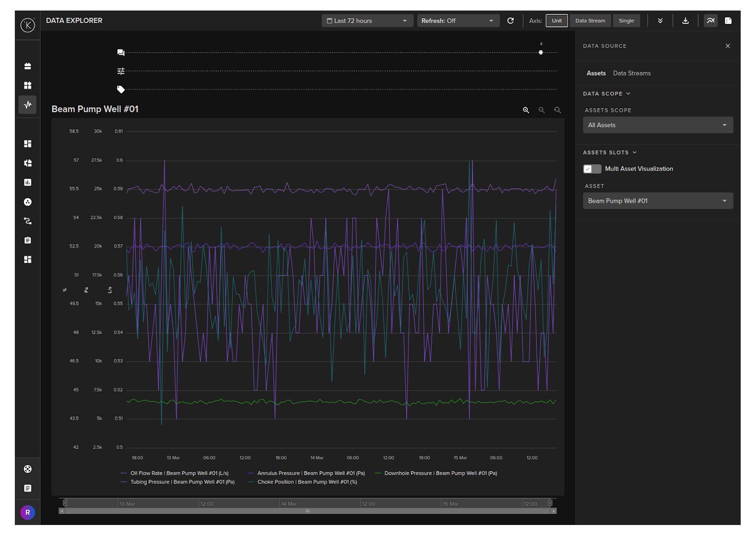The height and width of the screenshot is (536, 756).
Task: Open the All Assets scope dropdown
Action: (x=657, y=125)
